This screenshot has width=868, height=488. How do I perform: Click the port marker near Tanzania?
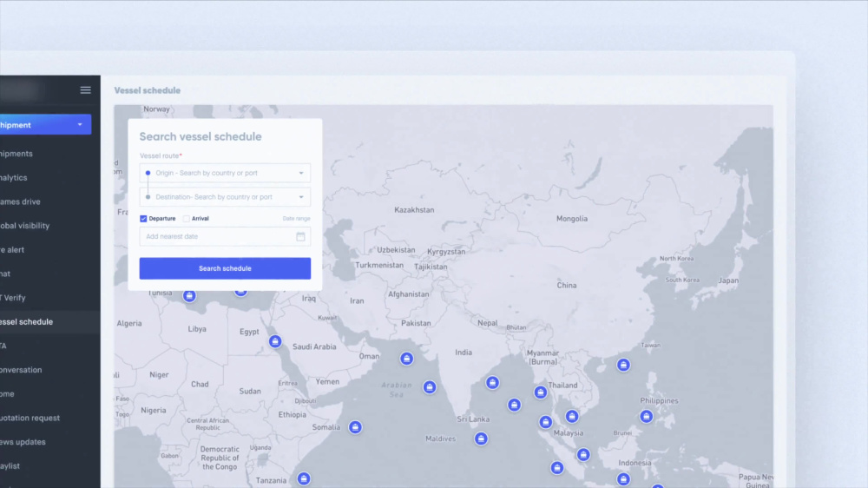pyautogui.click(x=303, y=478)
